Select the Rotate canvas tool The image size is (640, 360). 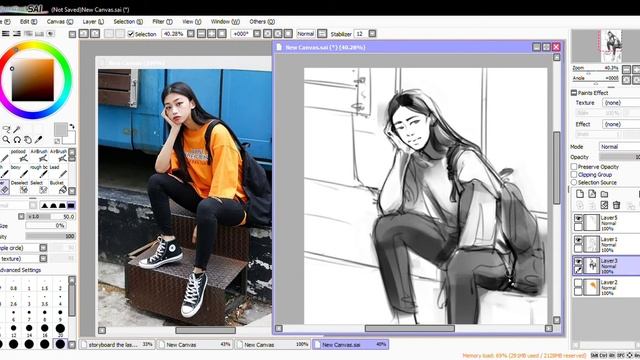coord(17,140)
